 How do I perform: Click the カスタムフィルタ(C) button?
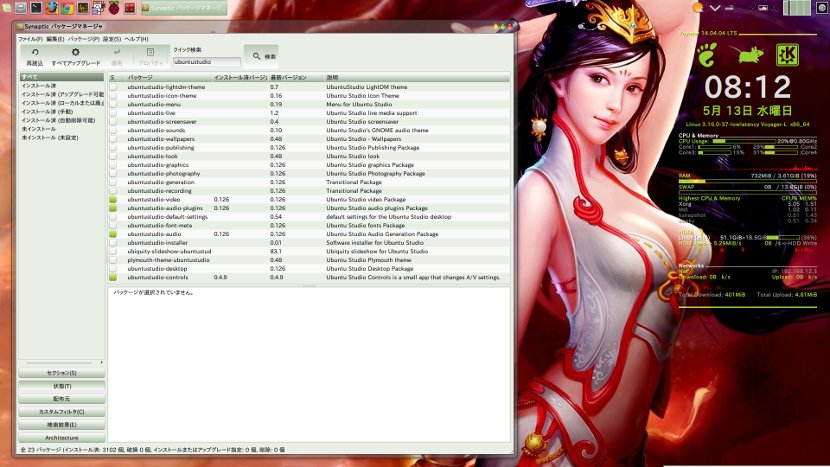point(61,412)
